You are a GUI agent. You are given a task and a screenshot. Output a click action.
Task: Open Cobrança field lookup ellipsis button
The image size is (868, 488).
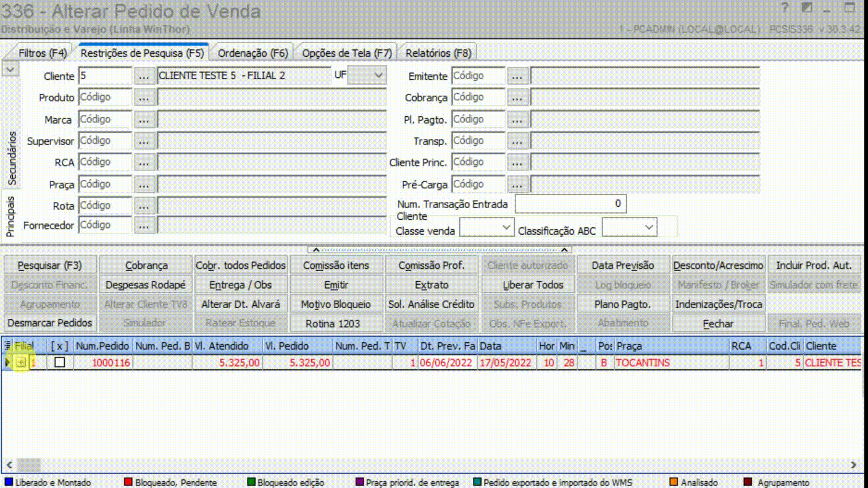click(517, 98)
